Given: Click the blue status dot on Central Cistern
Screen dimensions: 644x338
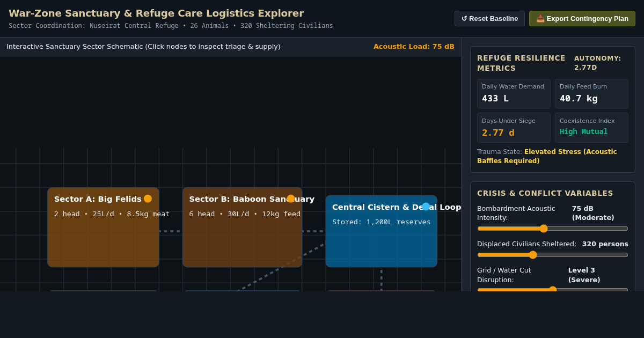Looking at the screenshot, I should 426,207.
